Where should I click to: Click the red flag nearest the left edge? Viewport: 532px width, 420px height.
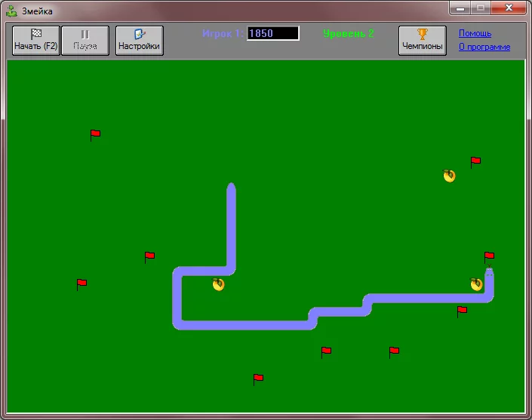coord(81,284)
